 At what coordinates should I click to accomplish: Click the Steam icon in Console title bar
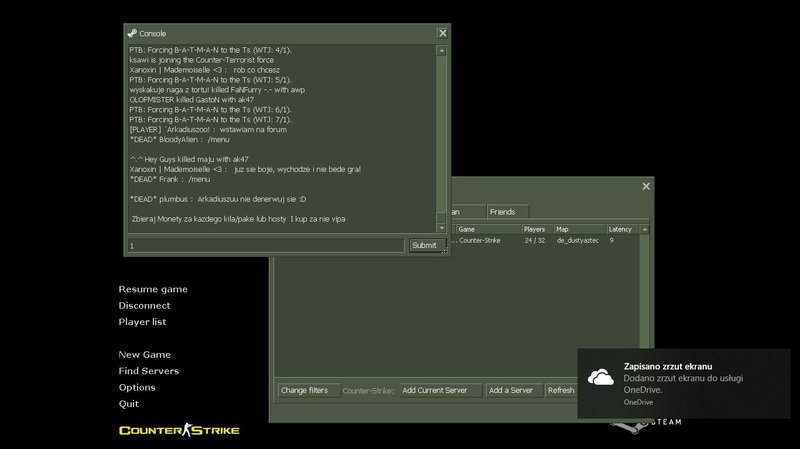click(132, 33)
